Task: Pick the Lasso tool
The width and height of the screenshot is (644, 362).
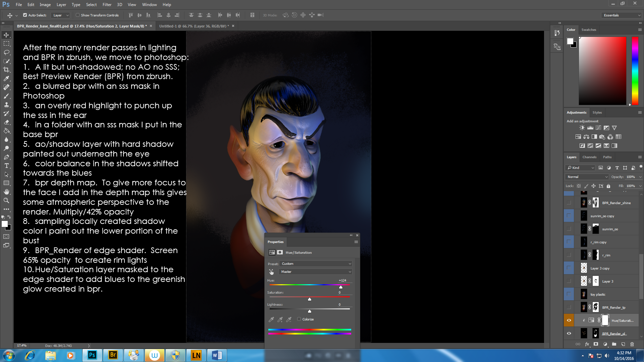Action: point(6,52)
